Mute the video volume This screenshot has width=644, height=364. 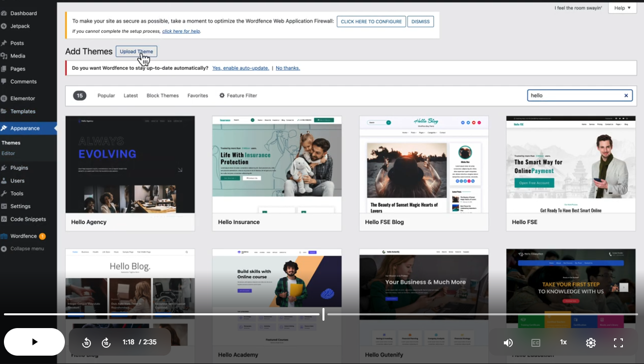(x=508, y=342)
